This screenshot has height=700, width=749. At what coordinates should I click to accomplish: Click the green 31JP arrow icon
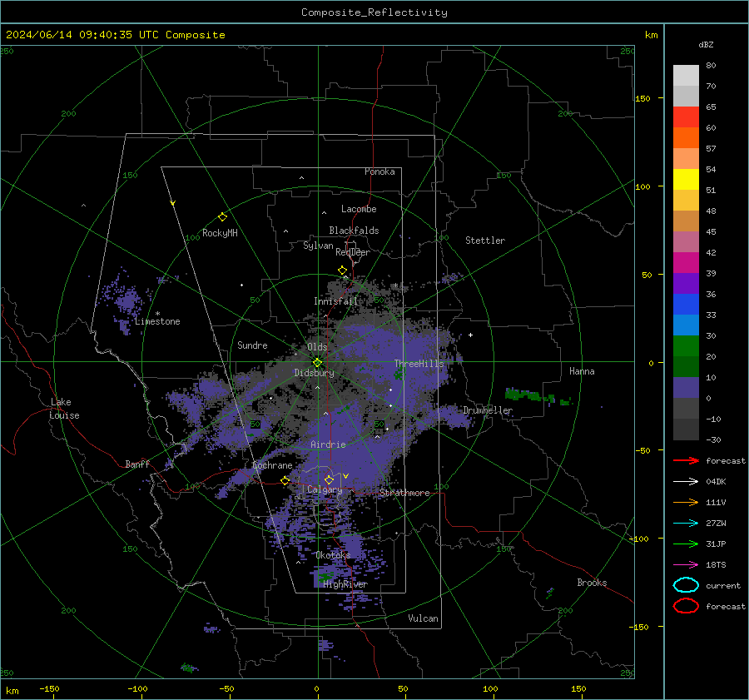[x=686, y=544]
